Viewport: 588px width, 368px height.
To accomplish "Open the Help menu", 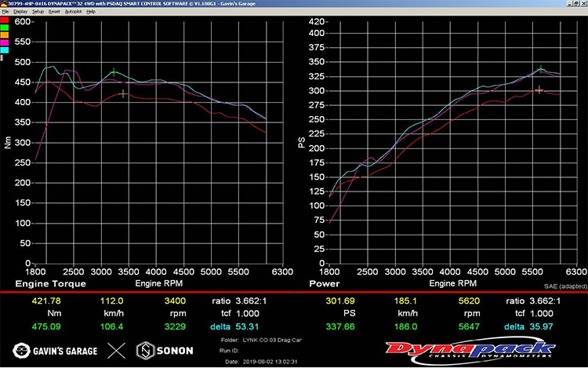I will (x=91, y=13).
